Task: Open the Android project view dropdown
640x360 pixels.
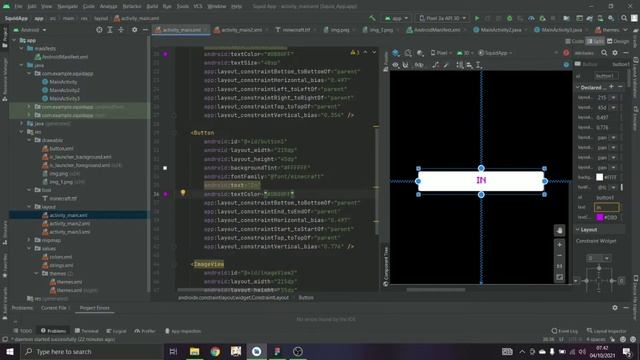Action: click(30, 30)
